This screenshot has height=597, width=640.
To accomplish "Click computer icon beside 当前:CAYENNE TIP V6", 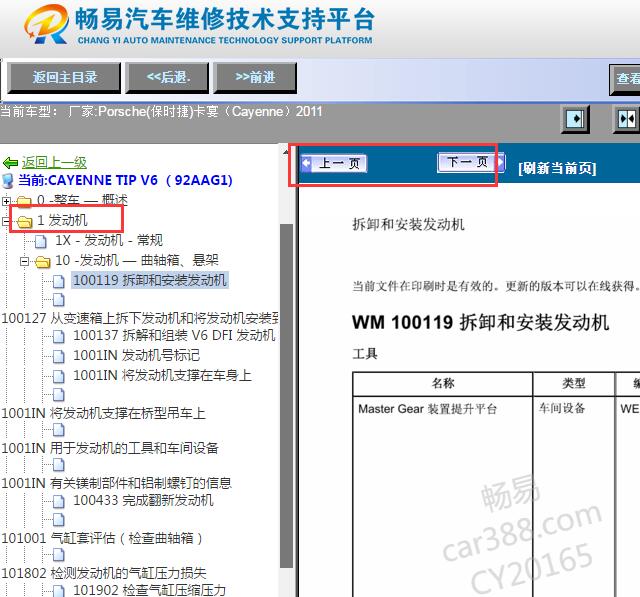I will point(8,181).
